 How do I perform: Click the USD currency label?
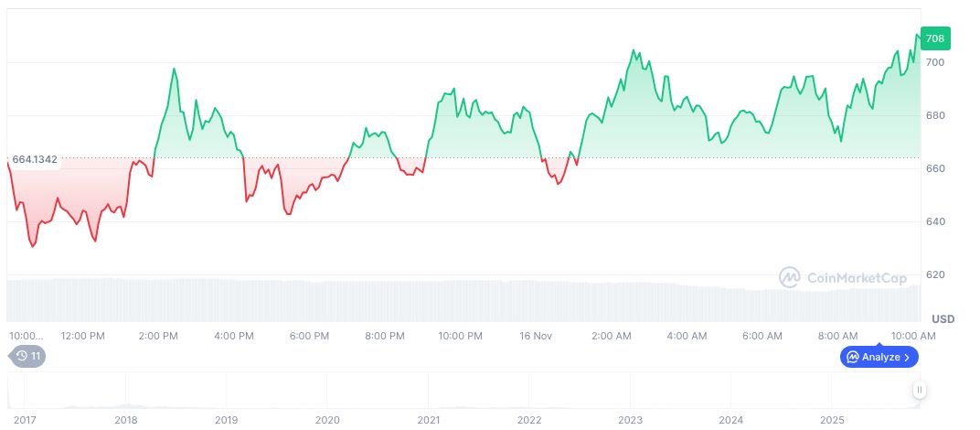[943, 318]
